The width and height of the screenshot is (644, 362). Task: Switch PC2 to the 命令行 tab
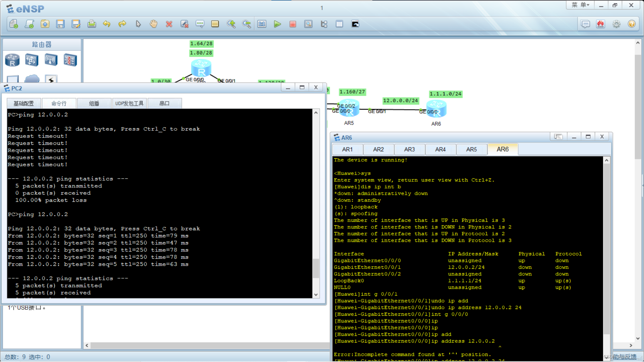[x=59, y=104]
